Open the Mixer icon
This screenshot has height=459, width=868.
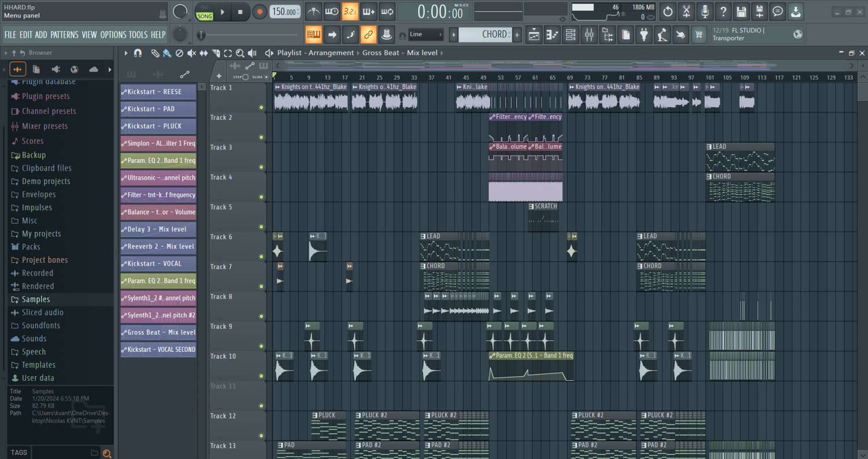point(589,35)
